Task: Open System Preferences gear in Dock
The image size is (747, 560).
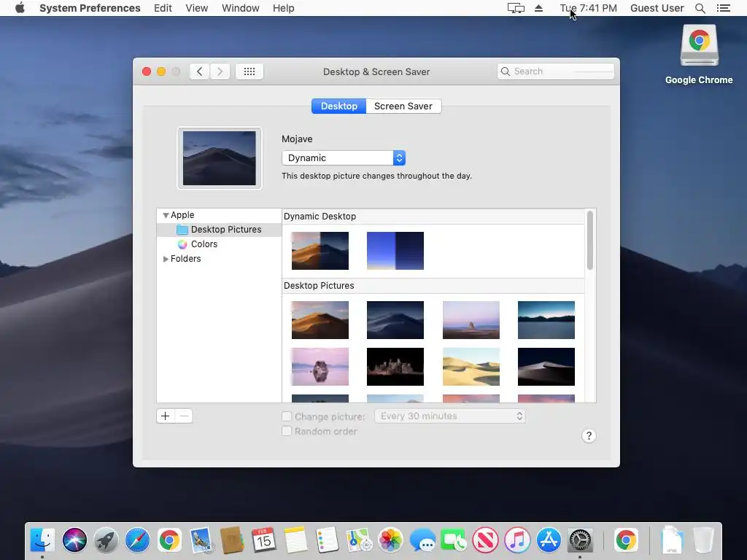Action: 580,540
